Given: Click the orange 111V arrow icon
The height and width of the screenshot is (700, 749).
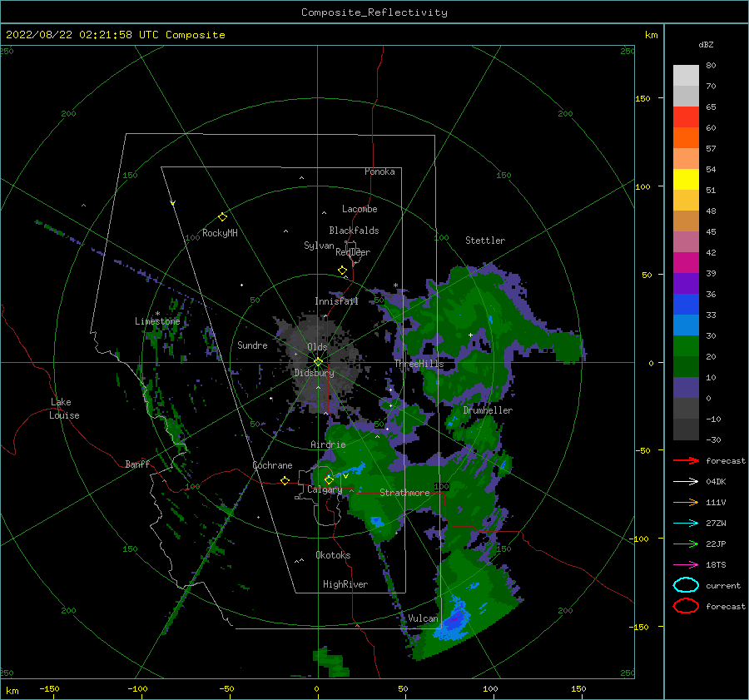Looking at the screenshot, I should coord(686,502).
